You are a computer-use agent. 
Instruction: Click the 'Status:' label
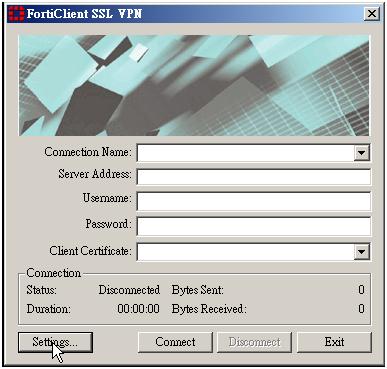[x=41, y=290]
